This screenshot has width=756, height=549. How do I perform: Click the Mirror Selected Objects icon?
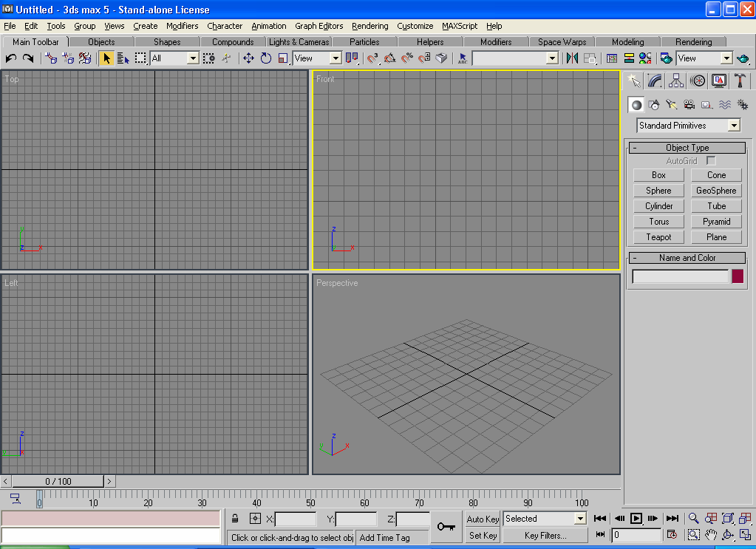572,58
